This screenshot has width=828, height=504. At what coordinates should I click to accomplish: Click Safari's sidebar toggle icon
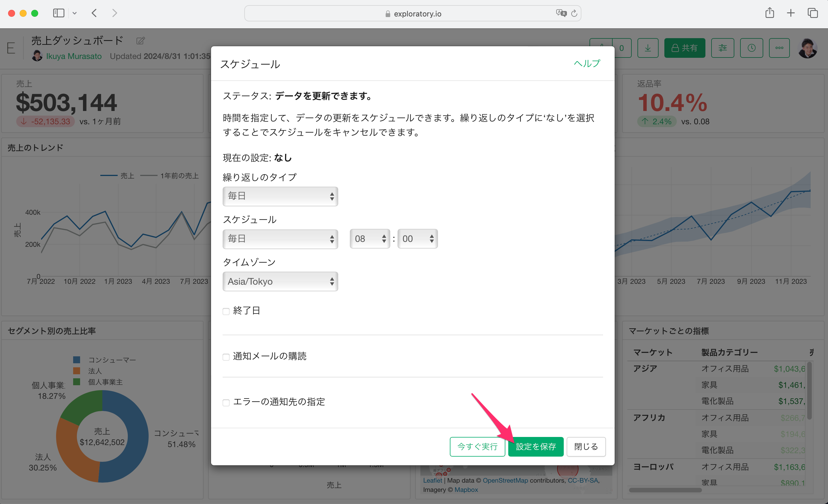[x=58, y=13]
